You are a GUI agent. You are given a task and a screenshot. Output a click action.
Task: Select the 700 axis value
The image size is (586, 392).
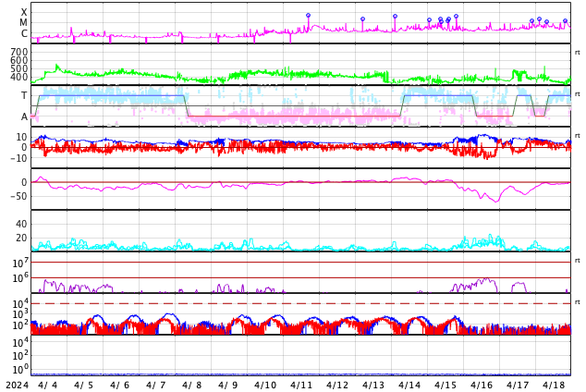point(19,52)
